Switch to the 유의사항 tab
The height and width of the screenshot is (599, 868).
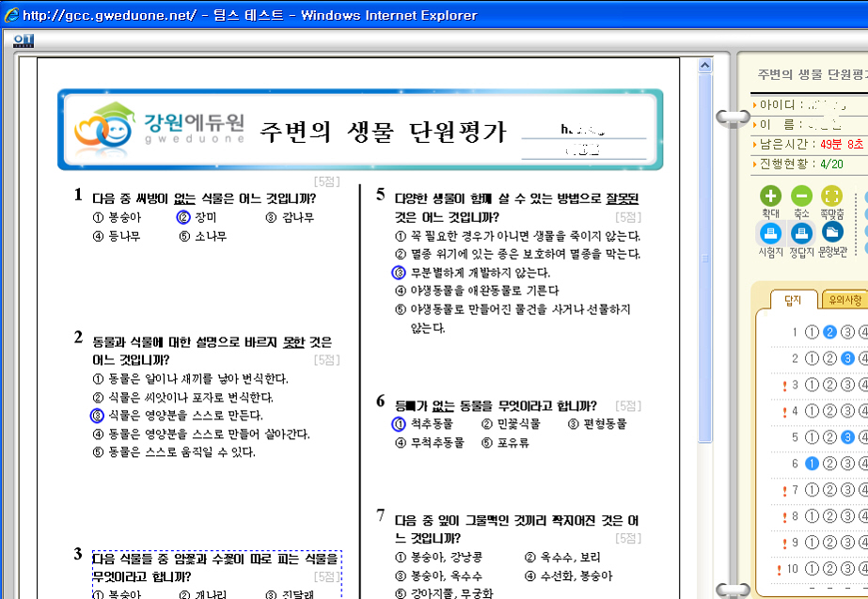click(x=844, y=299)
